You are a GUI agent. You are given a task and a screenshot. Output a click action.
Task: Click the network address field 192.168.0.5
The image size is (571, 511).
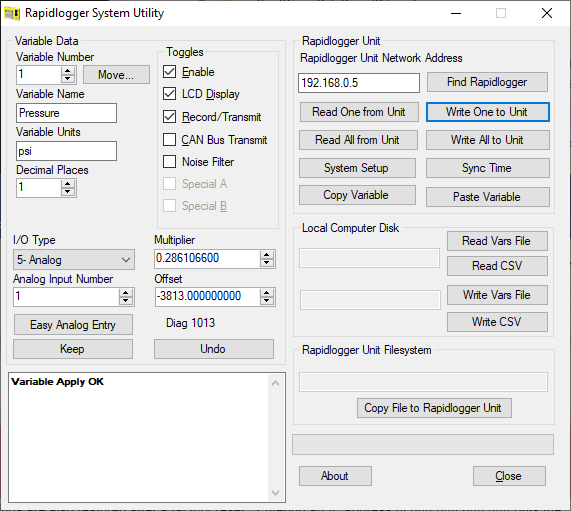359,83
